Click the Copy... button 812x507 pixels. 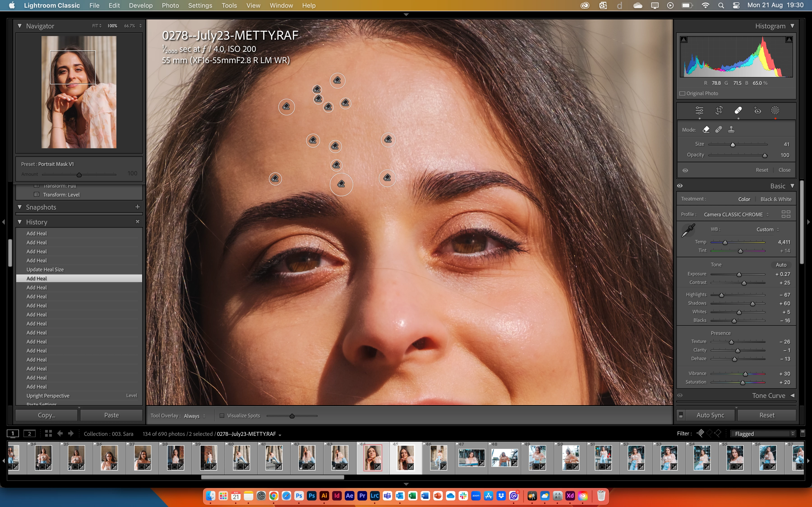(x=46, y=415)
